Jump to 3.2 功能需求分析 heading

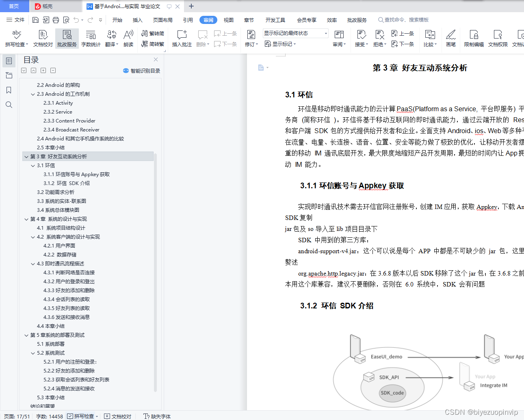pos(56,192)
